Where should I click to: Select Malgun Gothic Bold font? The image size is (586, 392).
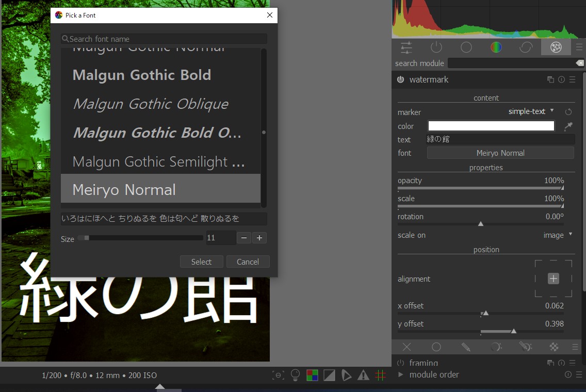click(x=161, y=75)
